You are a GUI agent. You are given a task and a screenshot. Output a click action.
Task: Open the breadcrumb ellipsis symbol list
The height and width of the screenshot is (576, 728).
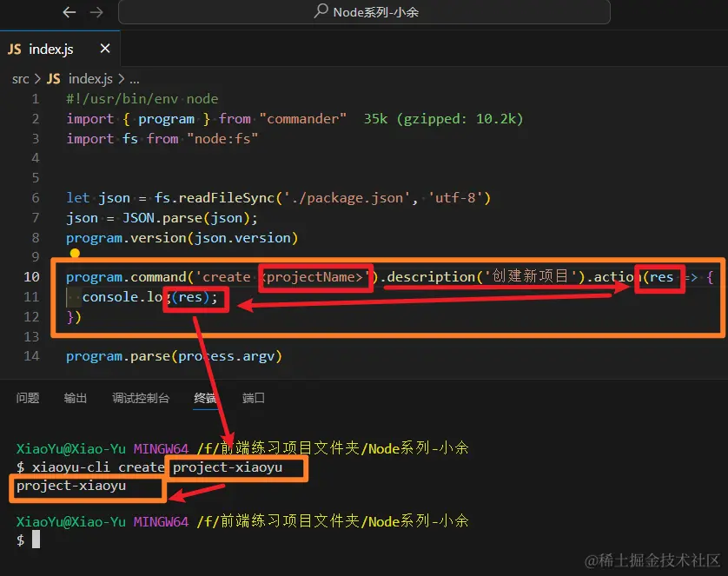134,80
